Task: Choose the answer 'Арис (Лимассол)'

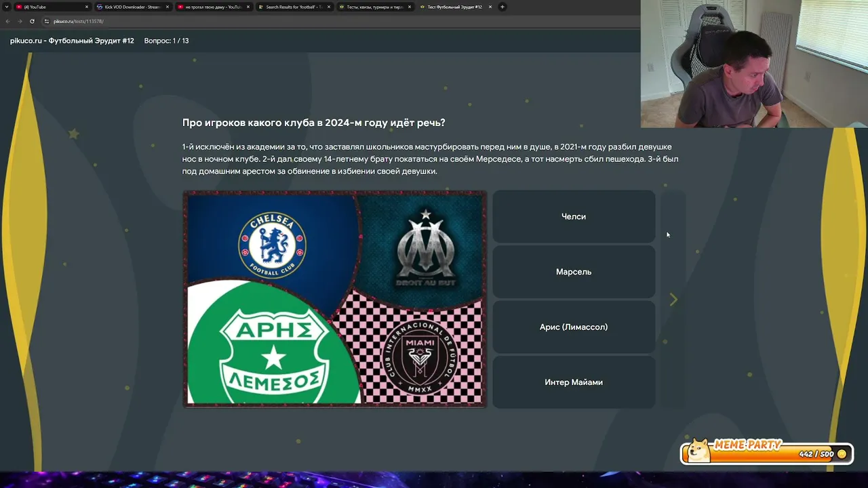Action: pos(574,327)
